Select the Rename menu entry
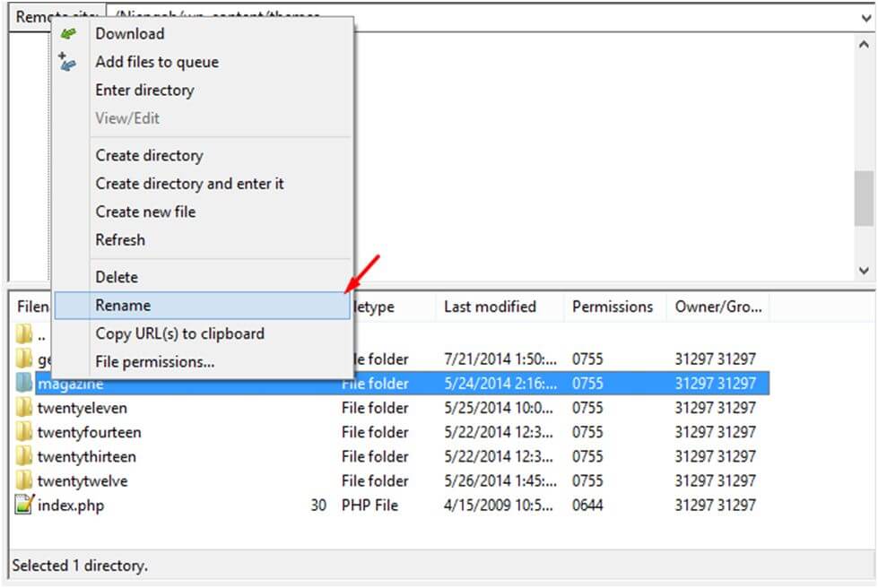This screenshot has width=878, height=588. click(203, 305)
